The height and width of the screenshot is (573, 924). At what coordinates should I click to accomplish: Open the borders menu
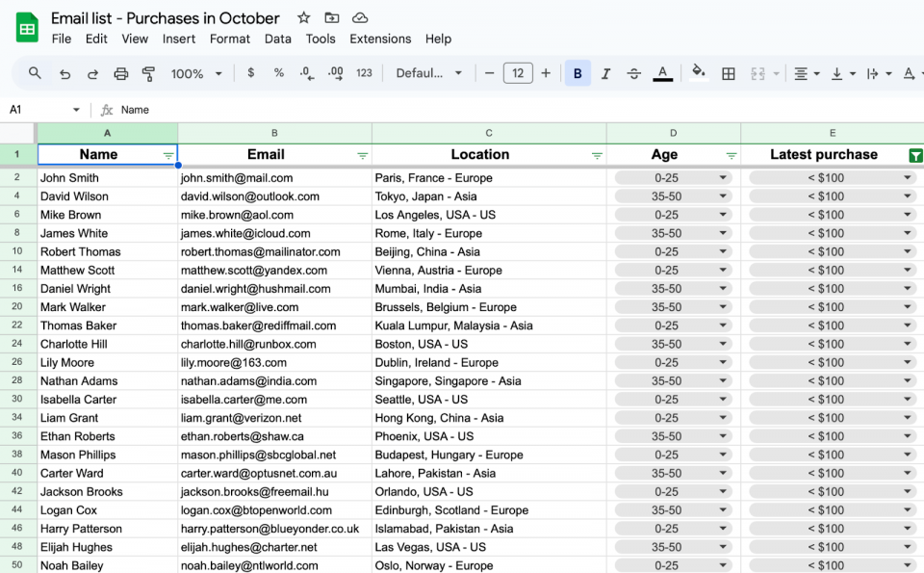pos(728,72)
